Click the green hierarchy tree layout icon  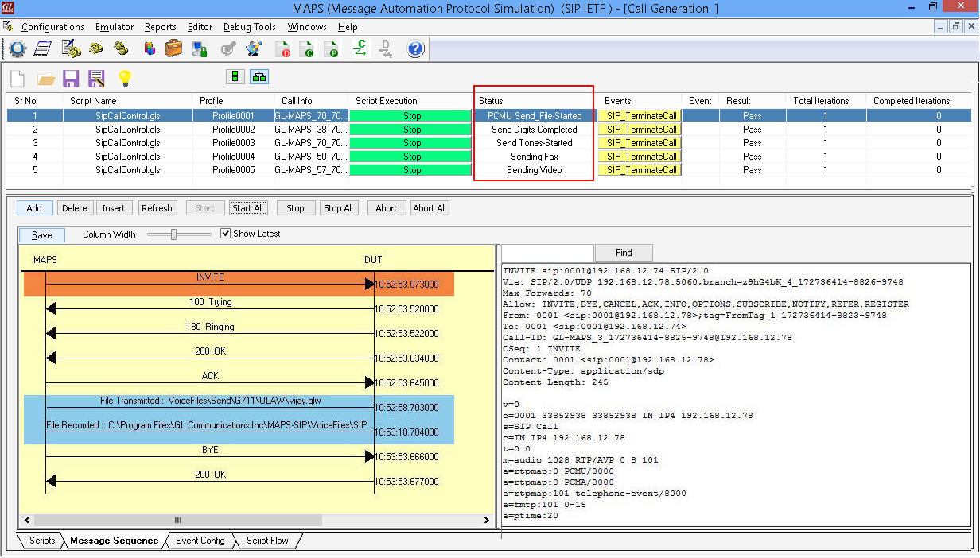coord(259,76)
